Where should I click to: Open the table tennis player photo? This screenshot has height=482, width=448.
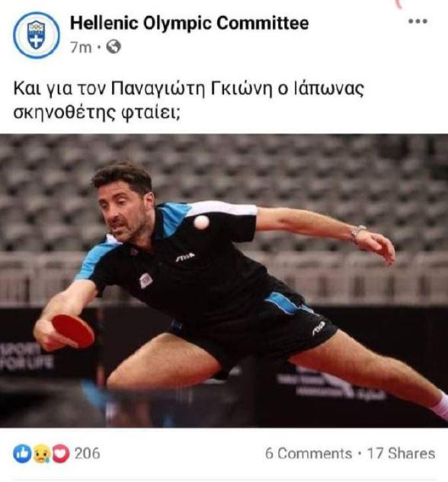pos(224,281)
